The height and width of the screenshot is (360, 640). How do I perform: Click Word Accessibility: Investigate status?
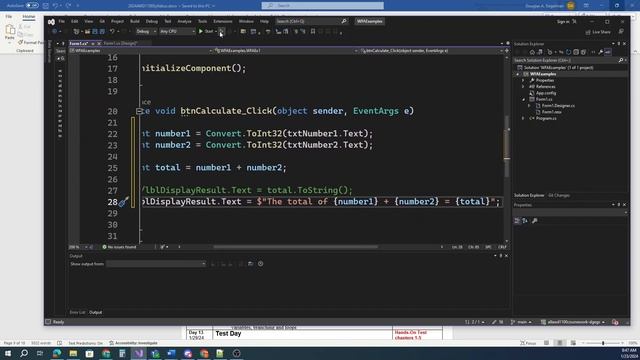pyautogui.click(x=133, y=343)
